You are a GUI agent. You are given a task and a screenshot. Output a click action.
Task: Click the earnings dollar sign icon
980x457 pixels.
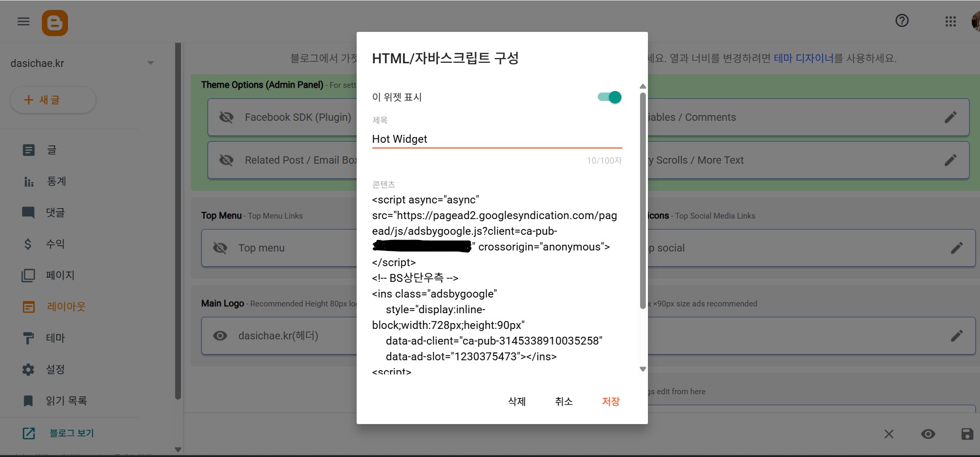pyautogui.click(x=28, y=244)
